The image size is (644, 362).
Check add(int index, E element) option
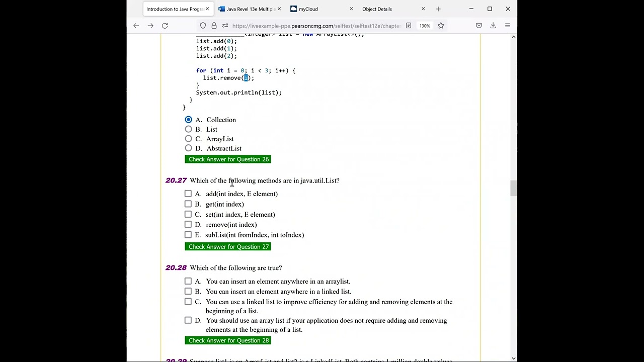coord(188,194)
